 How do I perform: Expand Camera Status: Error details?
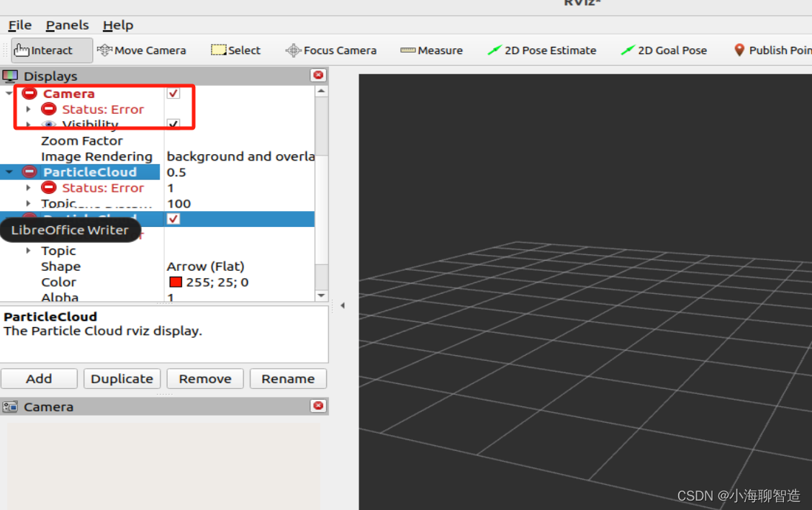click(29, 109)
